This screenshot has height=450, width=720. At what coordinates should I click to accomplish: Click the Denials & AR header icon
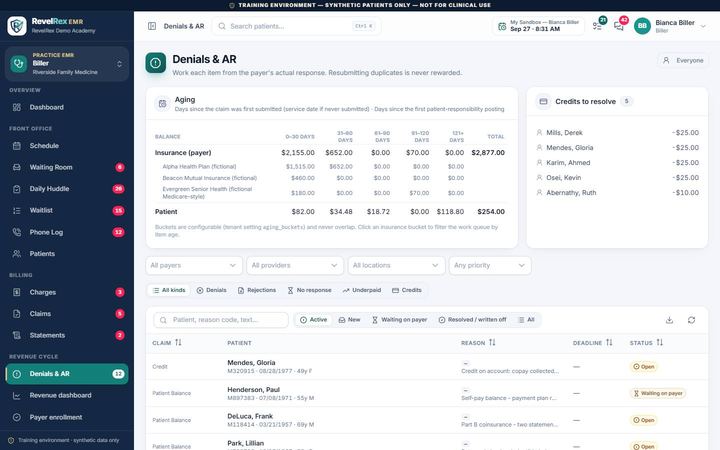(x=156, y=63)
